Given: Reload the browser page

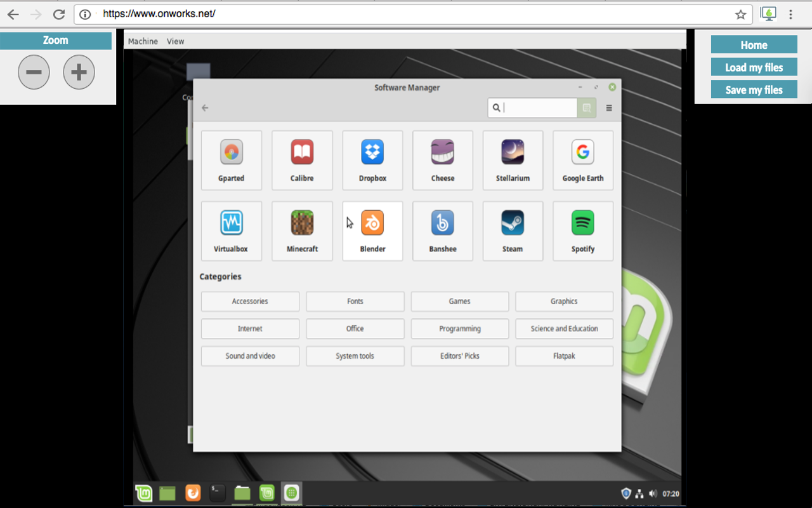Looking at the screenshot, I should (59, 14).
